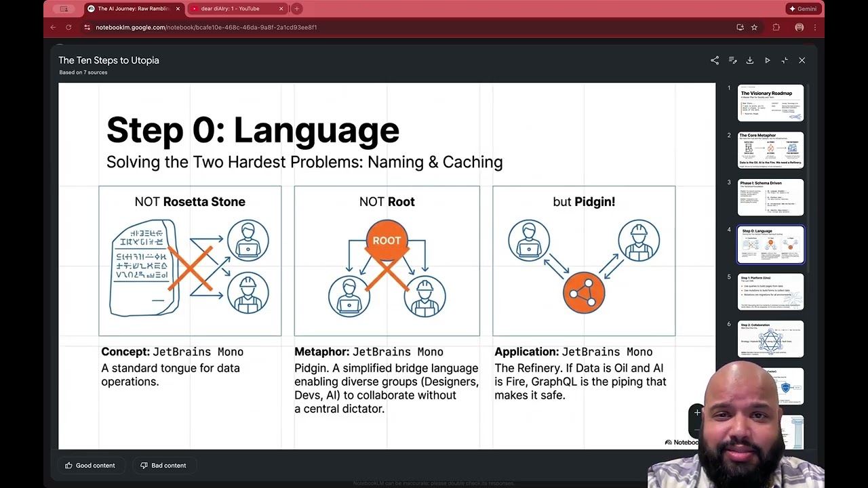Click the 'NOT Rosetta Stone' panel heading
This screenshot has width=868, height=488.
click(190, 201)
